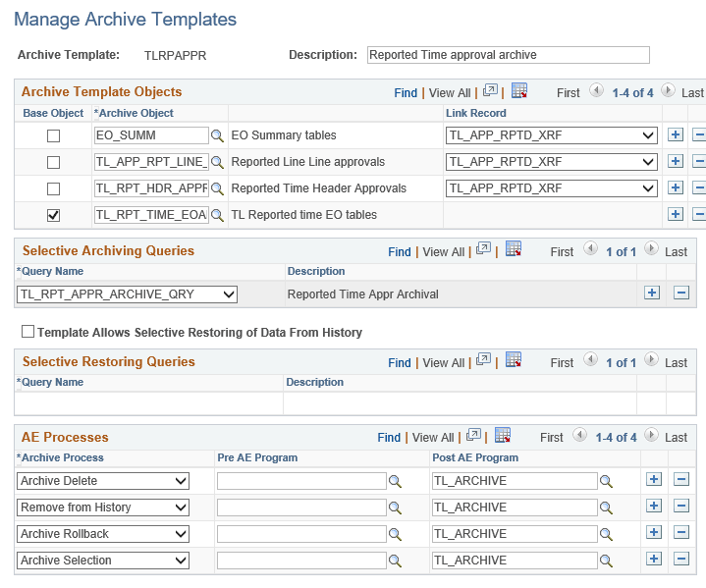Open AE Processes grid in new window

(x=473, y=435)
